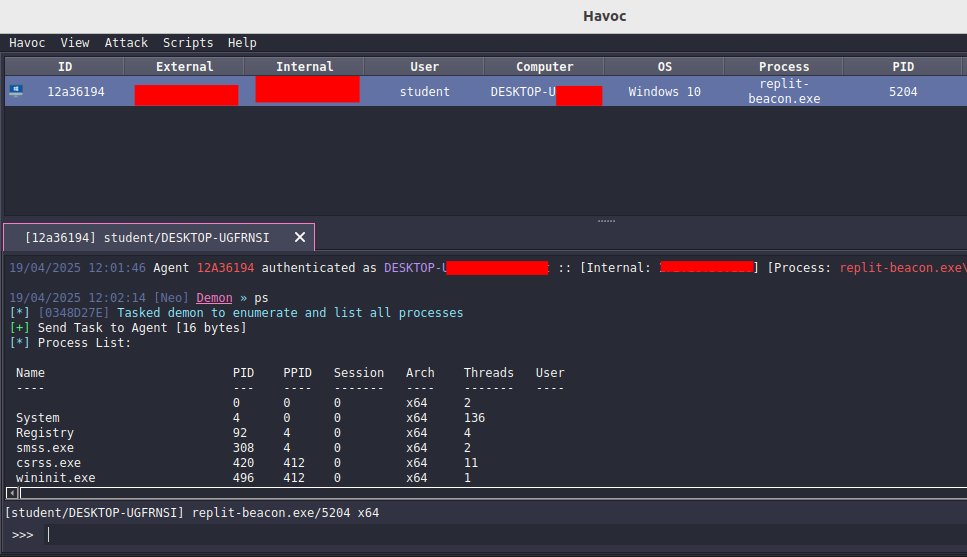The height and width of the screenshot is (557, 967).
Task: Click the Registry process row name
Action: point(45,432)
